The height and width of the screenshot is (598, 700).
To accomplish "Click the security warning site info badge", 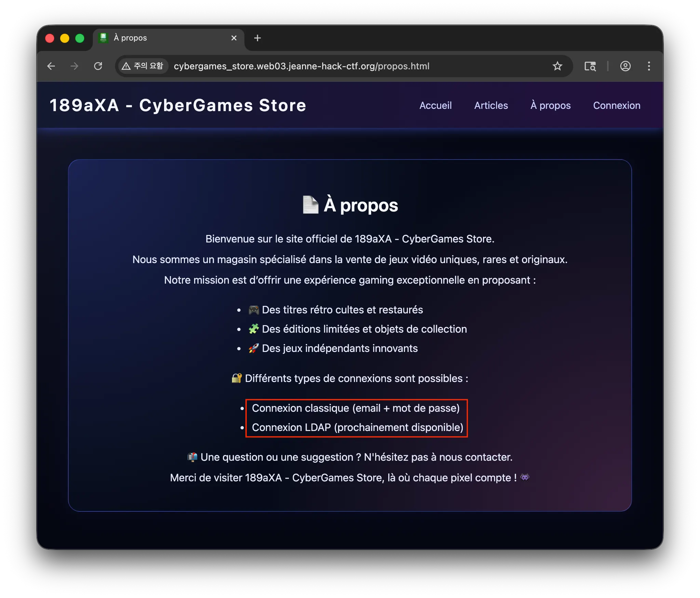I will coord(143,66).
